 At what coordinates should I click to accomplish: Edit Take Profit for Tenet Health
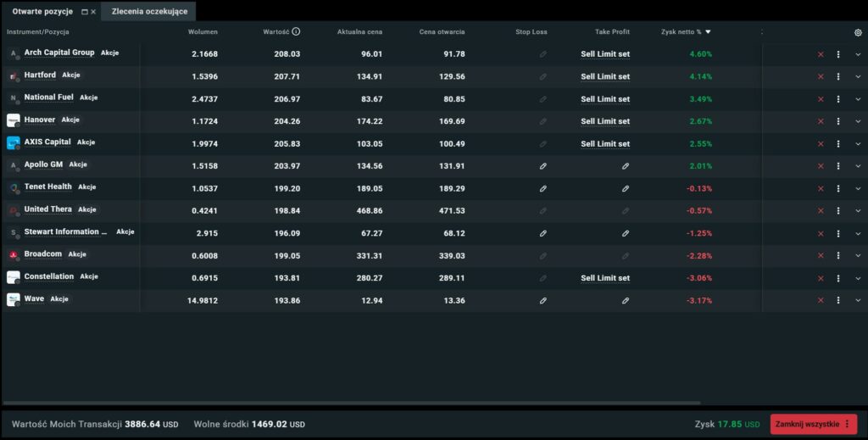(626, 188)
